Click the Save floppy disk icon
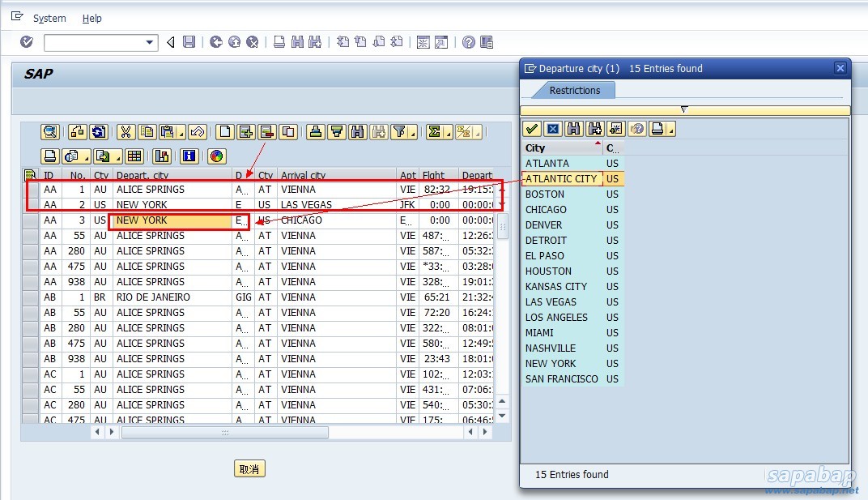The height and width of the screenshot is (500, 868). coord(189,42)
